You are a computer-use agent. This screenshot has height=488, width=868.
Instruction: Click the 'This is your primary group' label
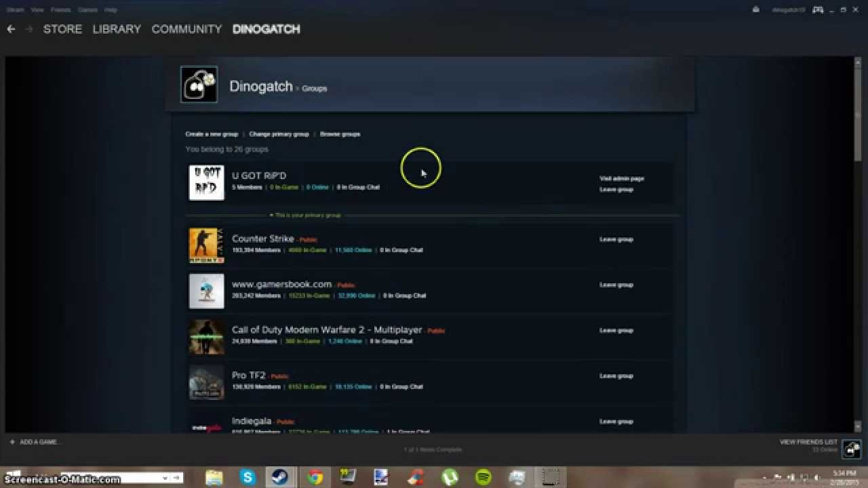click(x=308, y=216)
